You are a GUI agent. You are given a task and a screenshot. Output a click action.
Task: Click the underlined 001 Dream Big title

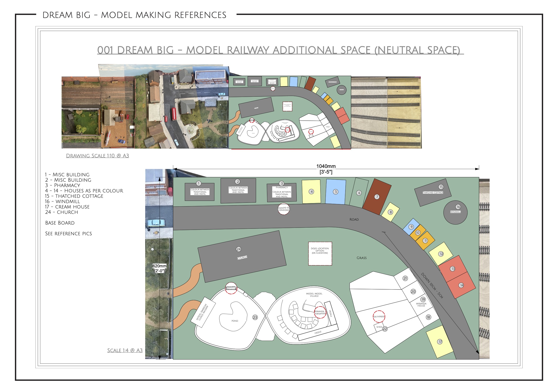pyautogui.click(x=280, y=50)
